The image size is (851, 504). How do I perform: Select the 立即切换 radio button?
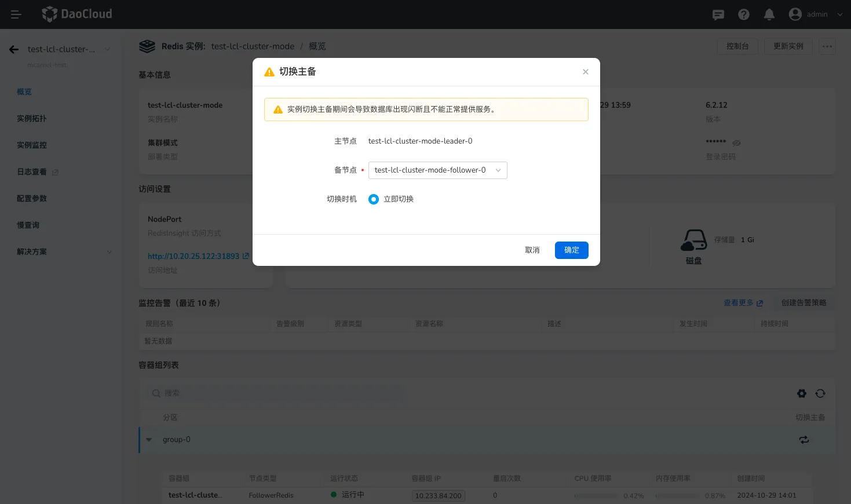point(374,199)
